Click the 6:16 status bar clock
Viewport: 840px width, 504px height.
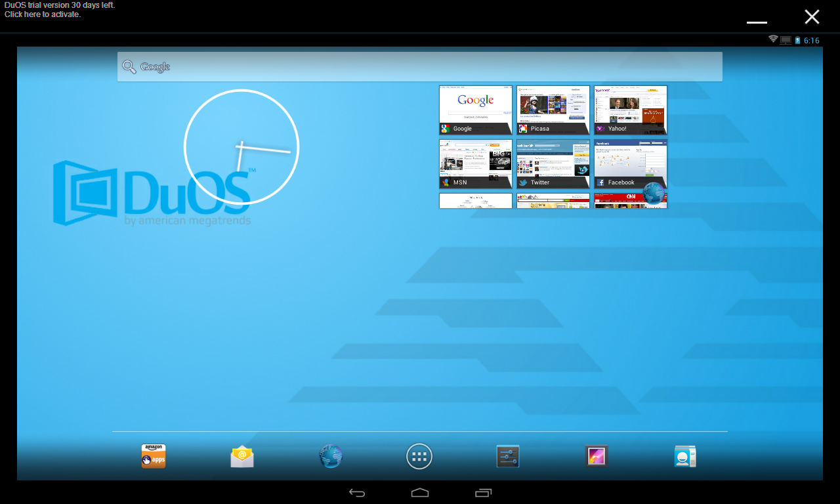[812, 41]
